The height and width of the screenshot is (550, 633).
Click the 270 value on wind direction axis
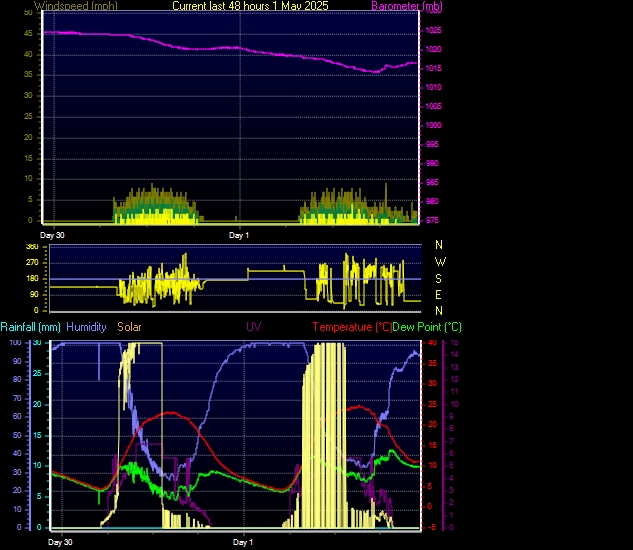[x=32, y=262]
